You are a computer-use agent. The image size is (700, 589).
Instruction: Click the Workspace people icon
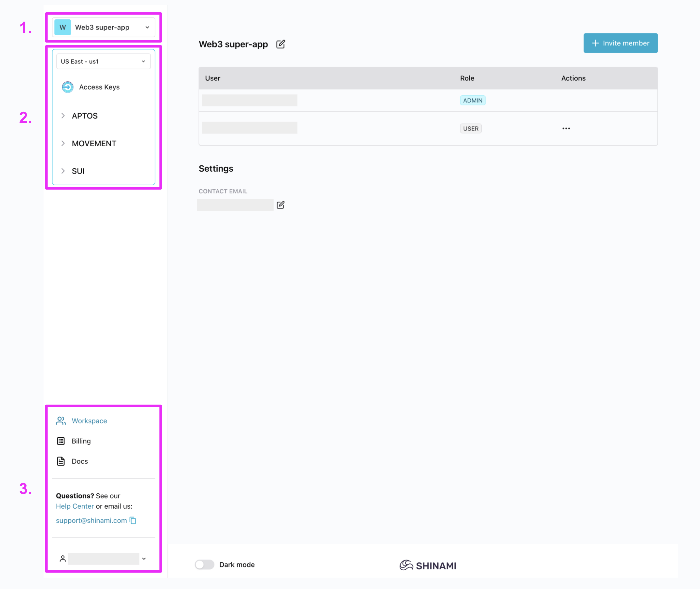point(61,421)
